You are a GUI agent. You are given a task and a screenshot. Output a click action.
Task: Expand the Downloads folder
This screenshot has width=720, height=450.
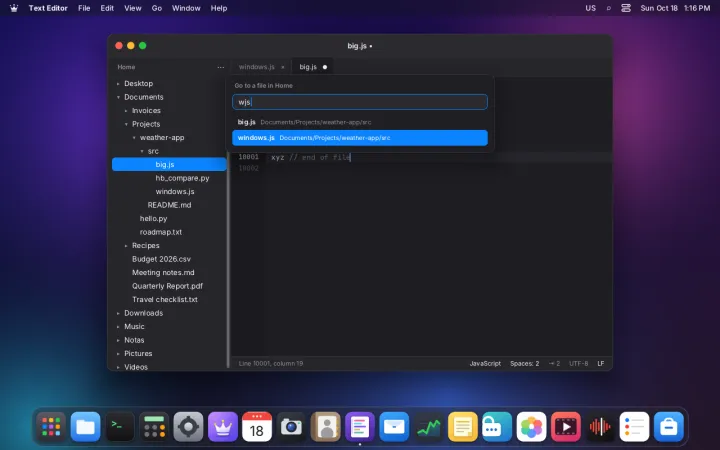[x=118, y=313]
